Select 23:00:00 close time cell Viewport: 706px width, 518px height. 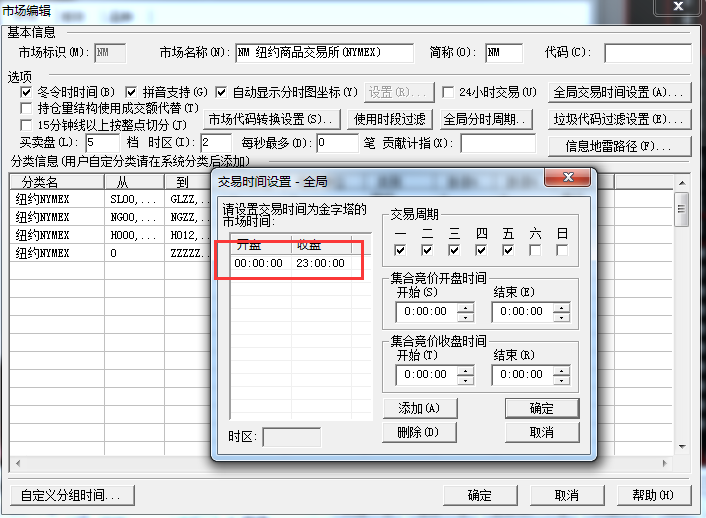pos(320,263)
